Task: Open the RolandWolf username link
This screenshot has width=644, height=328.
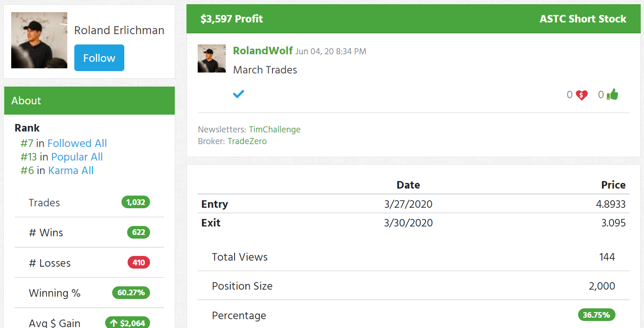Action: tap(263, 51)
